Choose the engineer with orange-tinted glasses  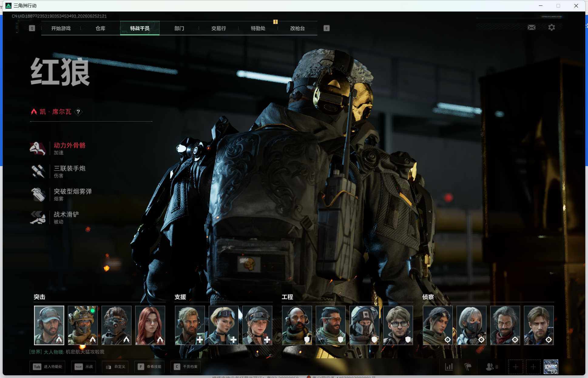pyautogui.click(x=331, y=325)
